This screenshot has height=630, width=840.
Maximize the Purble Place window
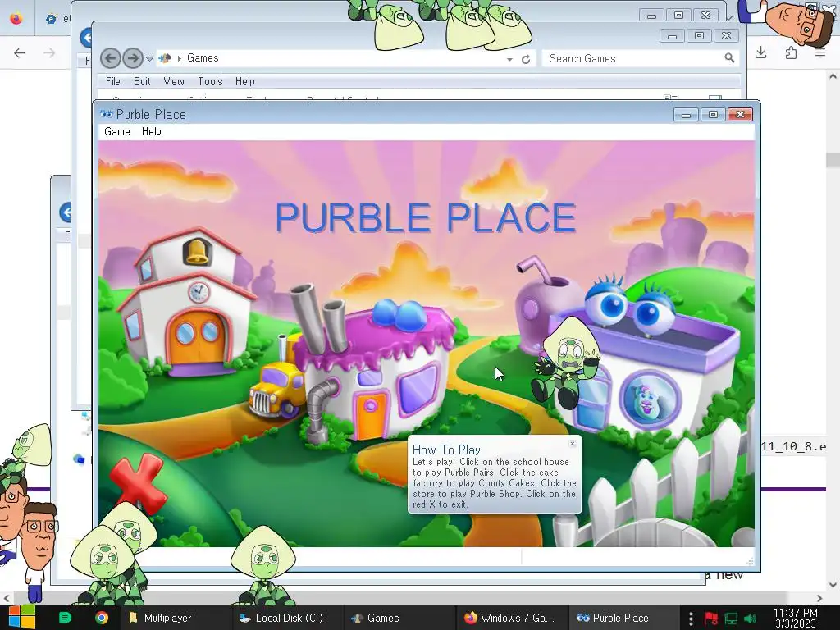pos(713,115)
